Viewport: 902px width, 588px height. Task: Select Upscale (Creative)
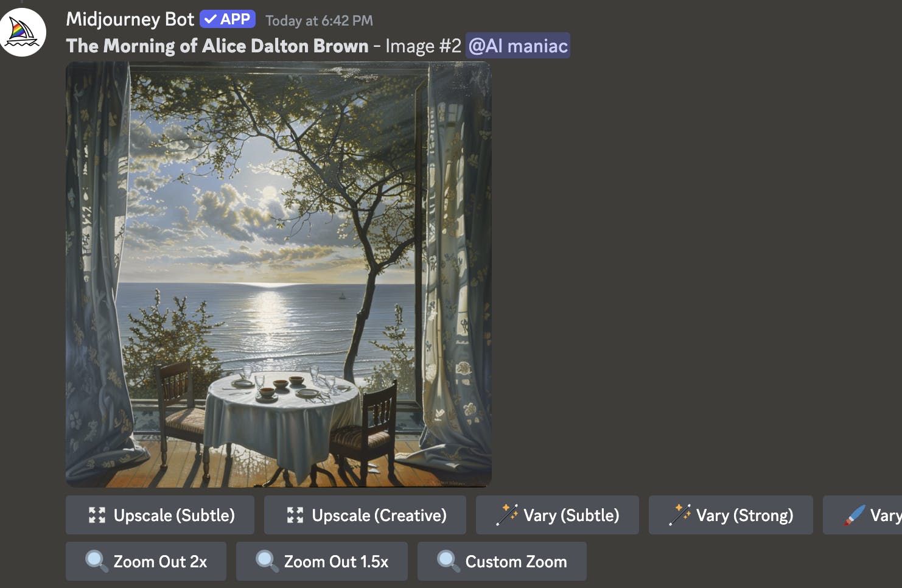click(365, 515)
